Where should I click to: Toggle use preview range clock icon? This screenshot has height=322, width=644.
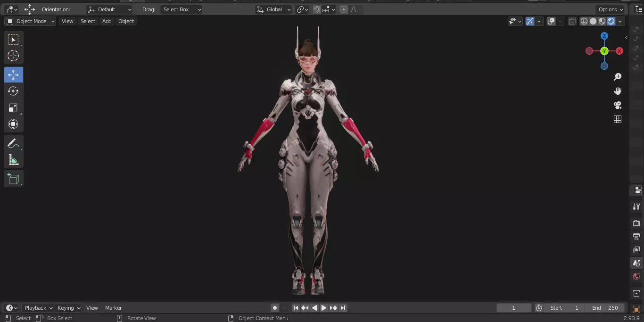[539, 308]
